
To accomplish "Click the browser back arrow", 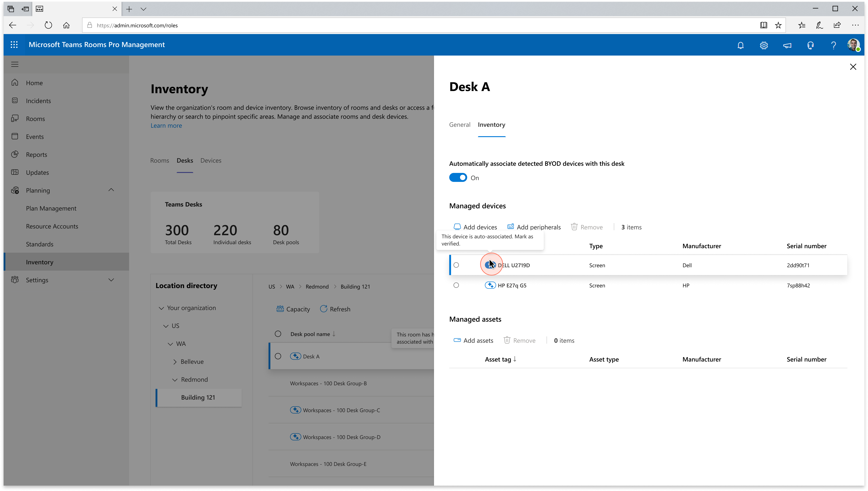I will coord(13,25).
